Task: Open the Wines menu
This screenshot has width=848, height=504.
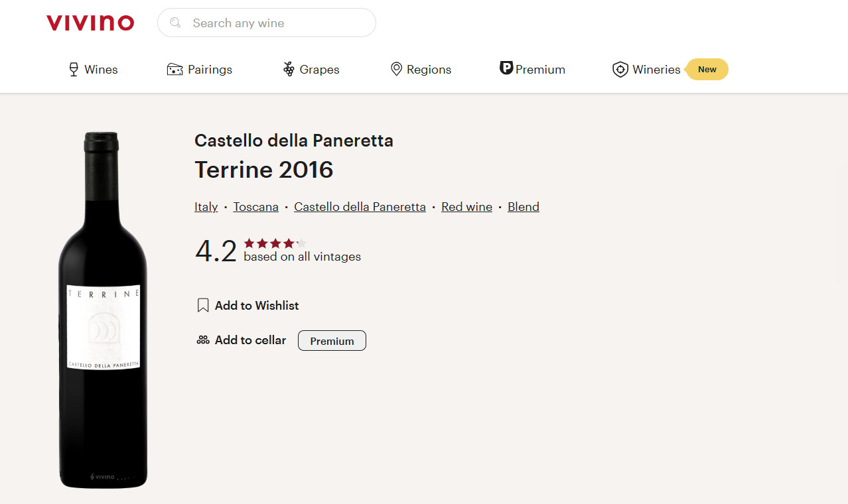Action: point(101,70)
